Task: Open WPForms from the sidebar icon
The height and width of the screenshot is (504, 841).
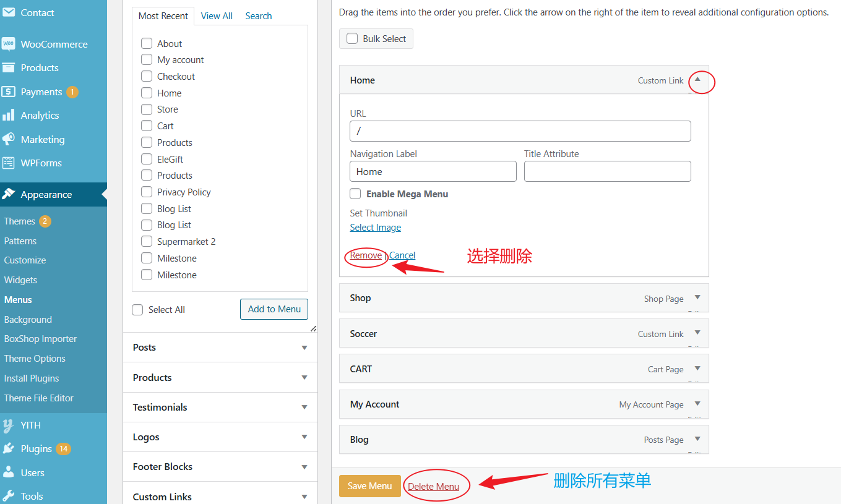Action: [x=9, y=163]
